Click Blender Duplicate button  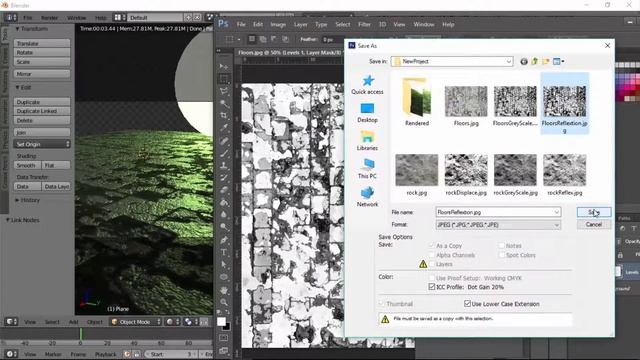pyautogui.click(x=42, y=102)
